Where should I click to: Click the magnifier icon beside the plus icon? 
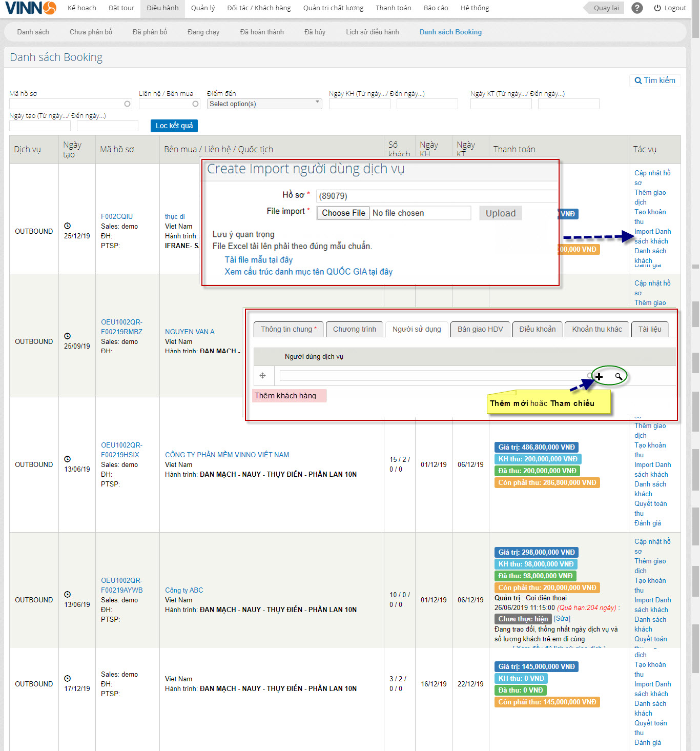(619, 377)
